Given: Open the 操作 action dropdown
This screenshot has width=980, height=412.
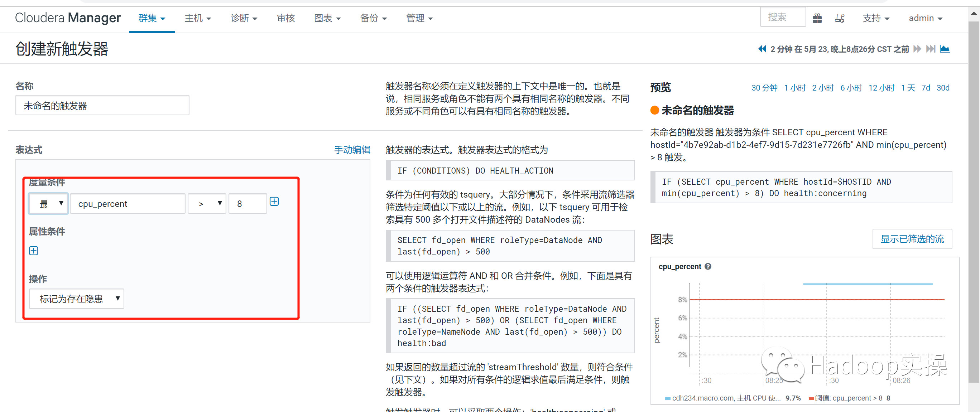Looking at the screenshot, I should 76,299.
